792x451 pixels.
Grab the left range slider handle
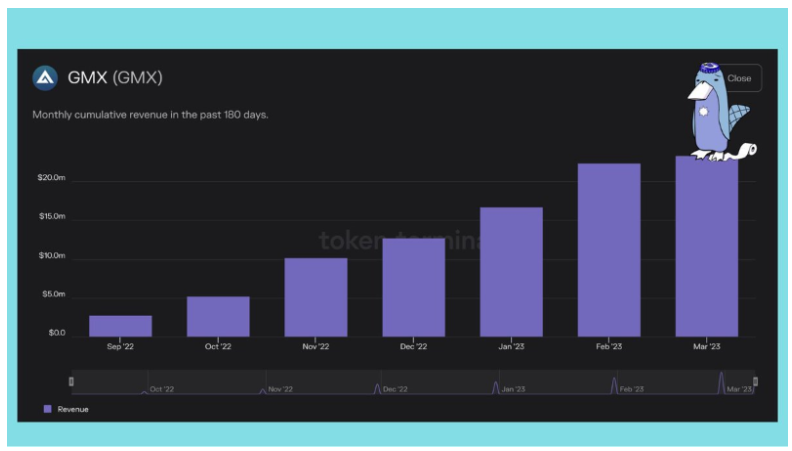pyautogui.click(x=71, y=381)
